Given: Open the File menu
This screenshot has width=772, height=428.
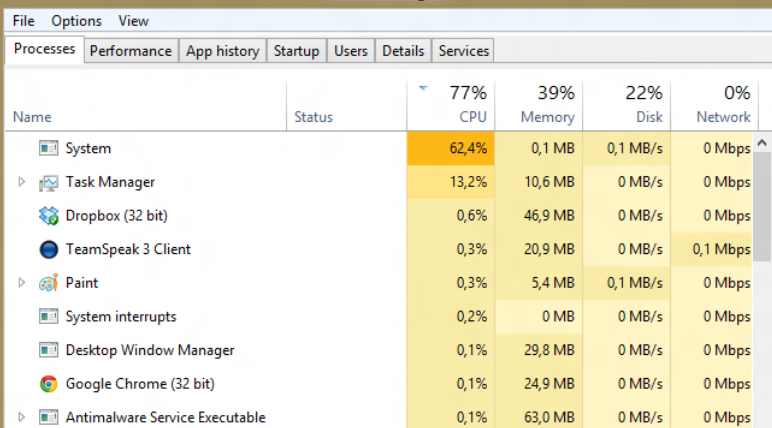Looking at the screenshot, I should (x=23, y=21).
